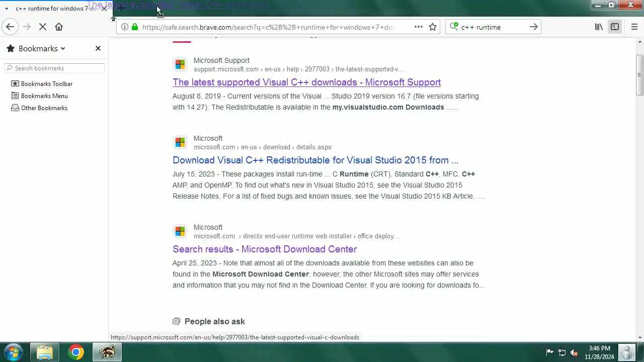Select the c++ runtime for windows 7 tab

[55, 9]
